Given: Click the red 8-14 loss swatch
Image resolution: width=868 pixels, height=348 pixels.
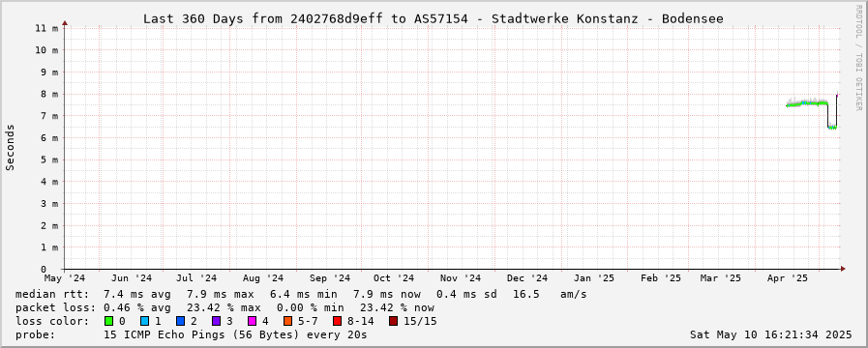Looking at the screenshot, I should click(x=337, y=321).
